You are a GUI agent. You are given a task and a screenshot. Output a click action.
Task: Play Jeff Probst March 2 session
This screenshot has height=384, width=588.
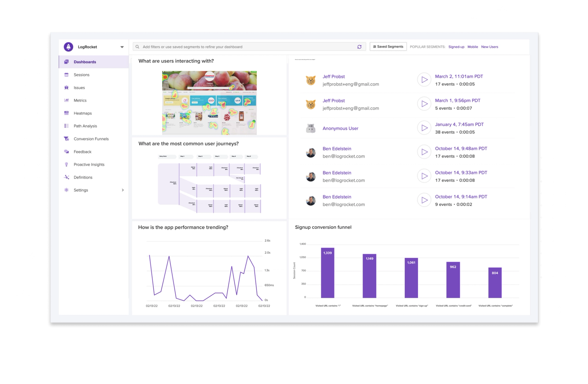tap(424, 80)
